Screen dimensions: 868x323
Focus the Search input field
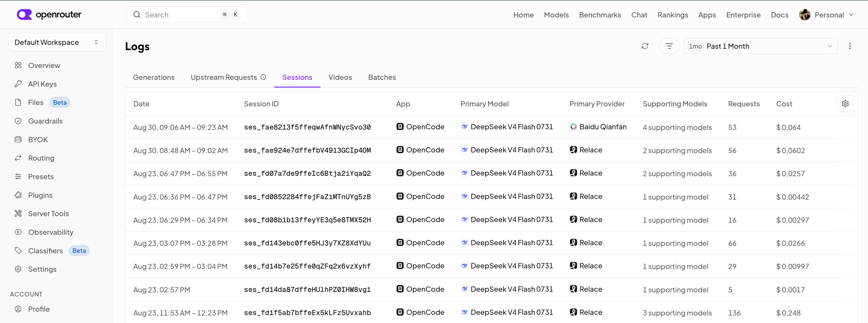(187, 15)
